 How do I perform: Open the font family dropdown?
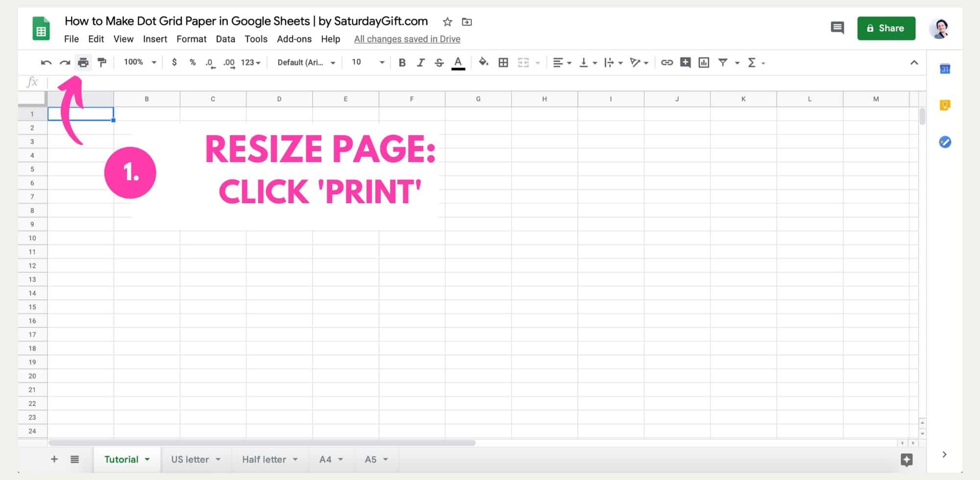305,63
